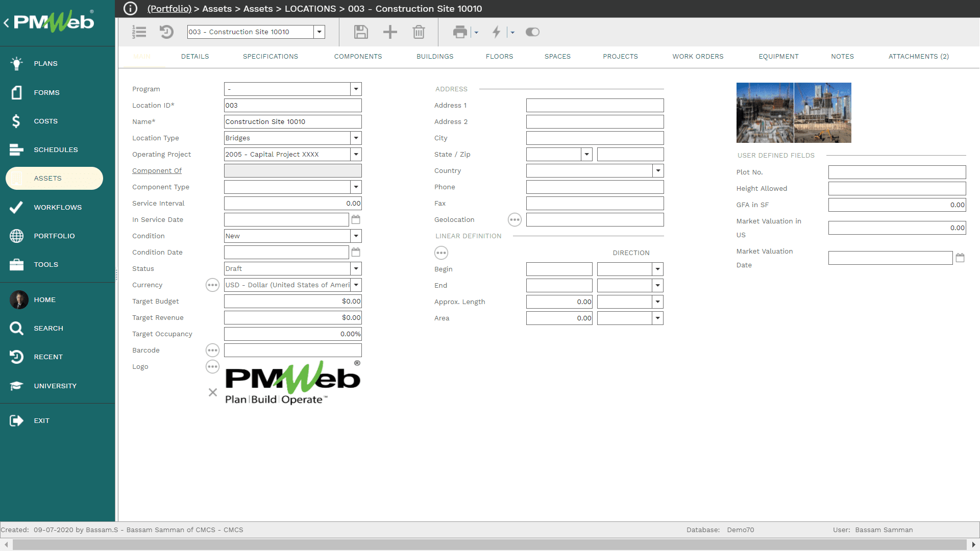Switch to the Buildings tab
This screenshot has height=551, width=980.
pyautogui.click(x=435, y=57)
